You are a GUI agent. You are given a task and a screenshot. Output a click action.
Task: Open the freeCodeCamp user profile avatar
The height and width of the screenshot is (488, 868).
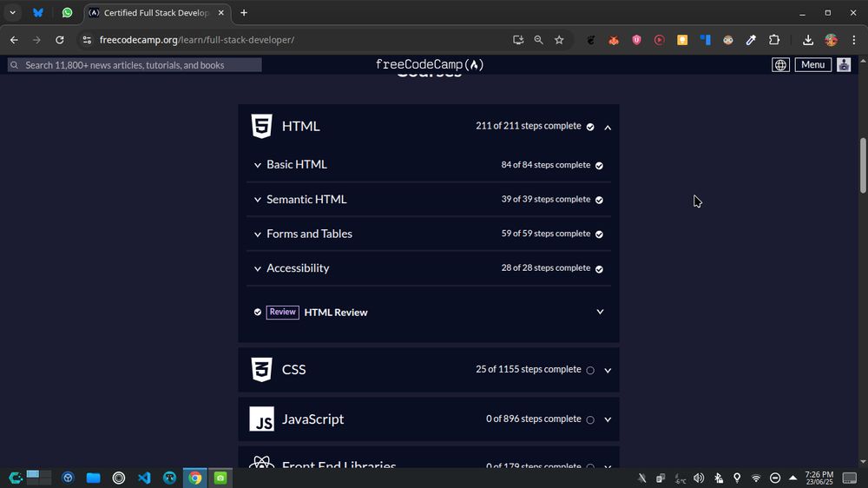[844, 65]
